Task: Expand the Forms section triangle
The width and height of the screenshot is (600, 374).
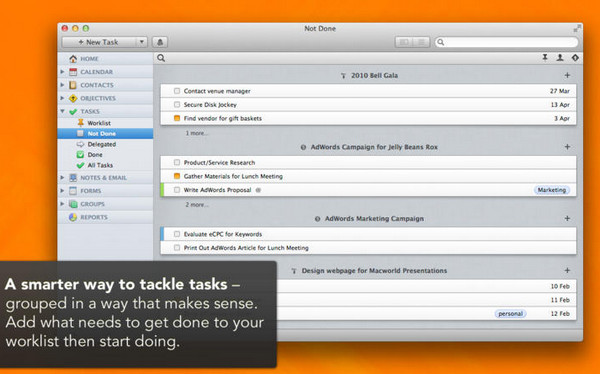Action: tap(62, 190)
